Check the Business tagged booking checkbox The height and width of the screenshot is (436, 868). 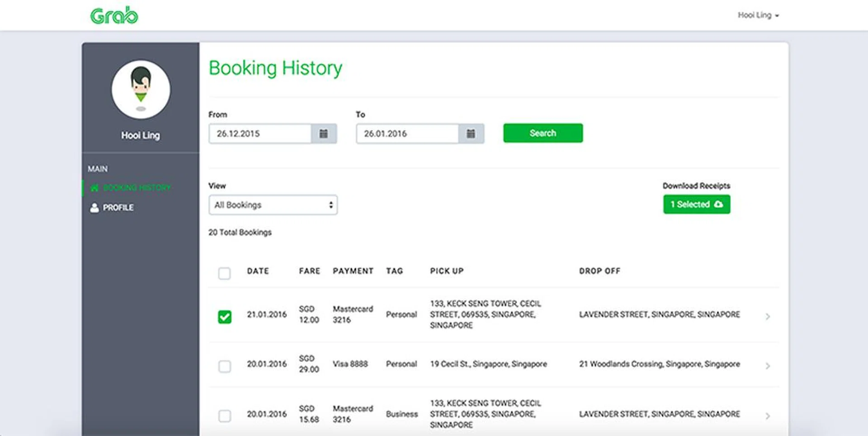pos(224,414)
